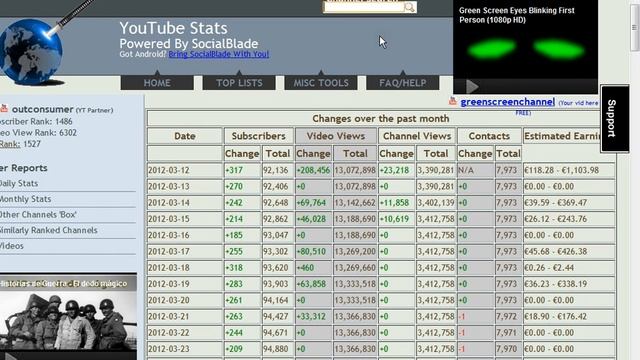
Task: Click video views change +208,456
Action: (x=313, y=170)
